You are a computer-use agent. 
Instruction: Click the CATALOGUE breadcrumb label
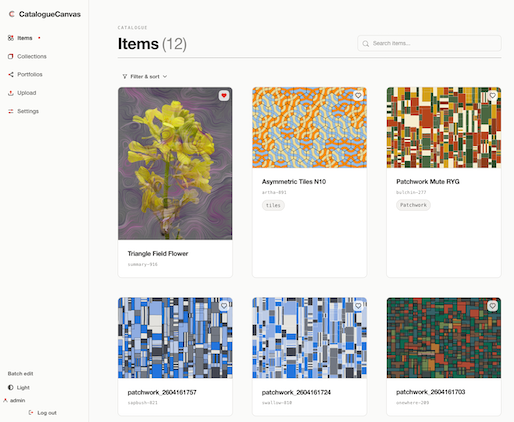pos(132,28)
